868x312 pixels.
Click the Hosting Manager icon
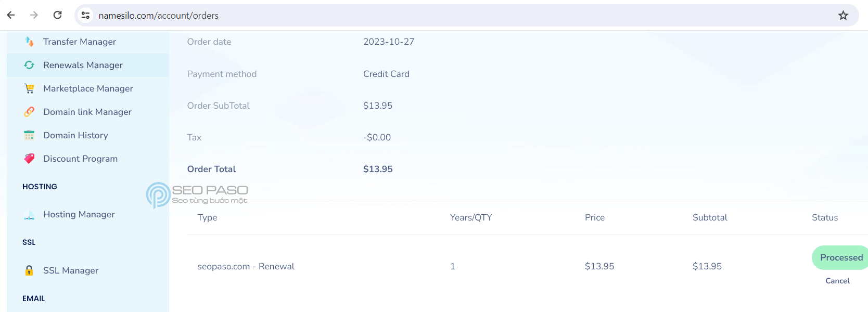click(29, 214)
